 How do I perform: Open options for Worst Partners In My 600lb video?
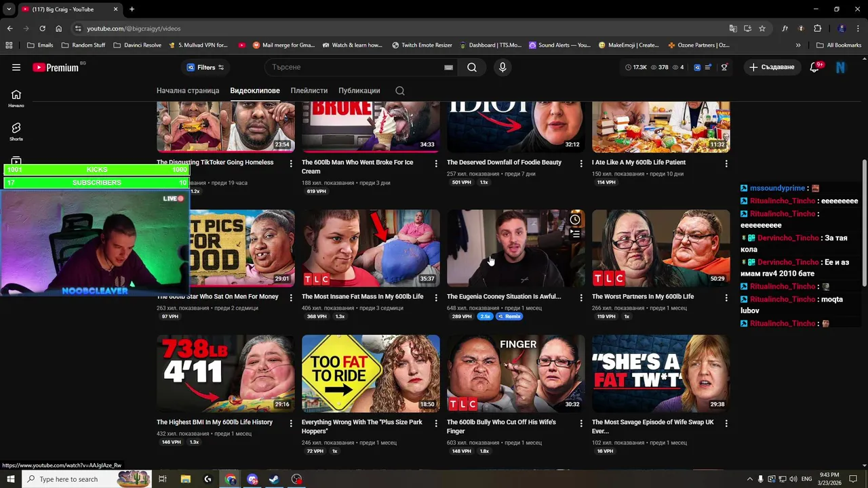(726, 298)
